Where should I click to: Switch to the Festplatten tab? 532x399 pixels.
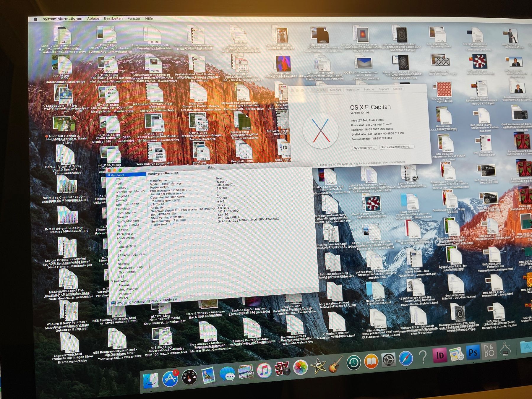(352, 90)
